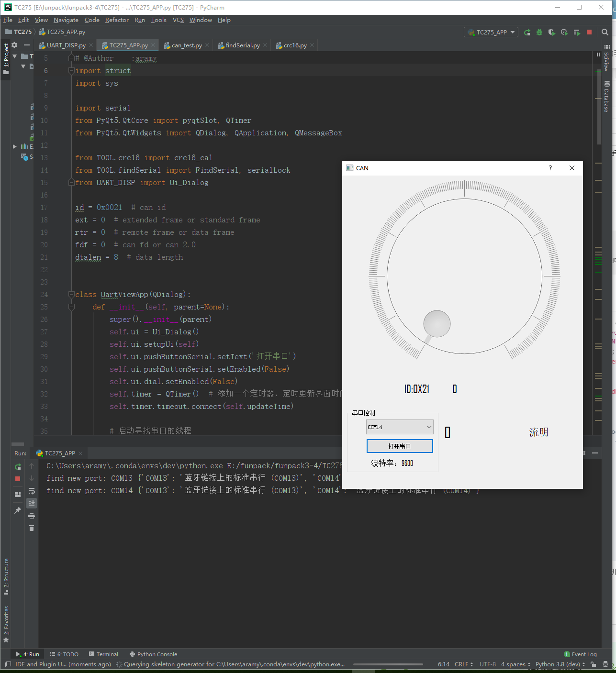Screen dimensions: 616x673
Task: Click the 打开串口 button
Action: 400,446
